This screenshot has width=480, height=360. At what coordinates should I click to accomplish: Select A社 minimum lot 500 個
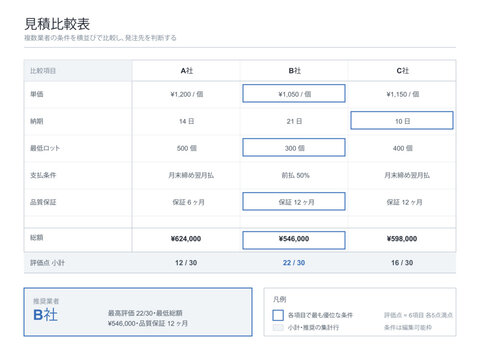click(x=186, y=148)
